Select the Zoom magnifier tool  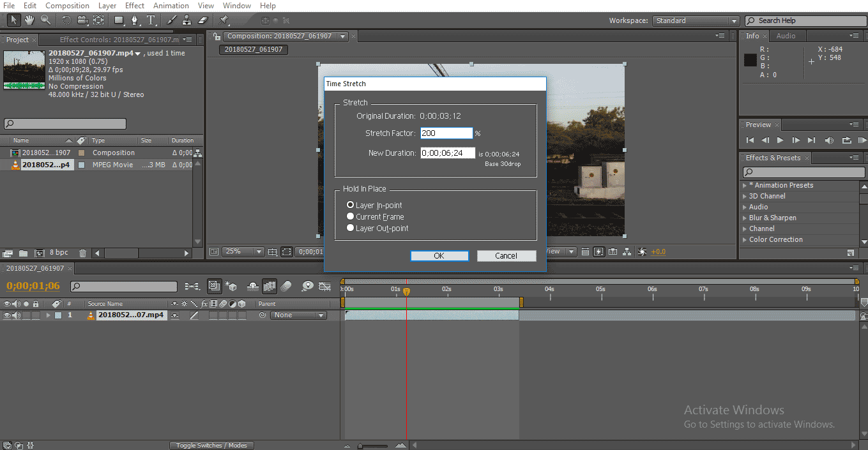coord(45,20)
